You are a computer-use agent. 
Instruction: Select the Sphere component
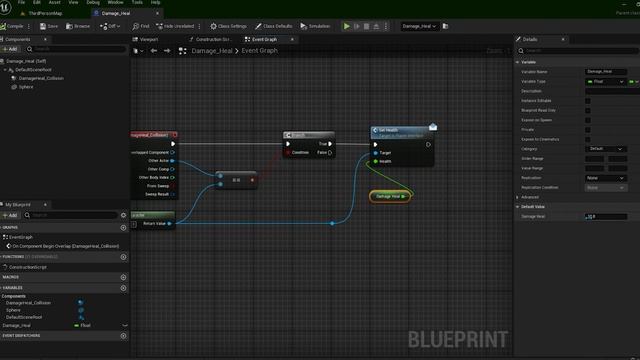[x=26, y=87]
